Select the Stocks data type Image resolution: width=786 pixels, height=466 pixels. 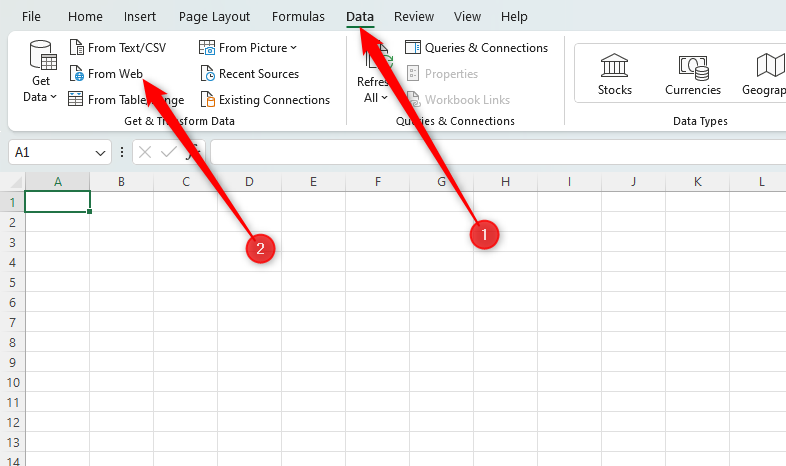(614, 75)
